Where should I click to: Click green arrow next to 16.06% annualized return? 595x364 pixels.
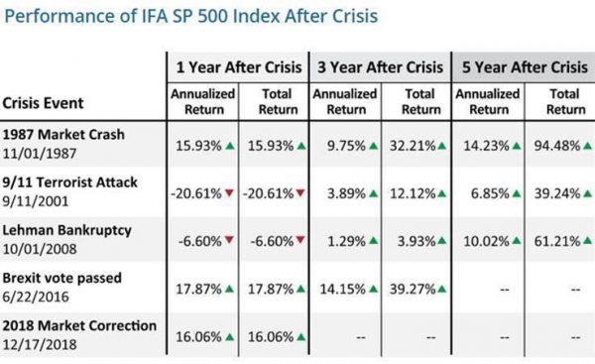(x=229, y=336)
